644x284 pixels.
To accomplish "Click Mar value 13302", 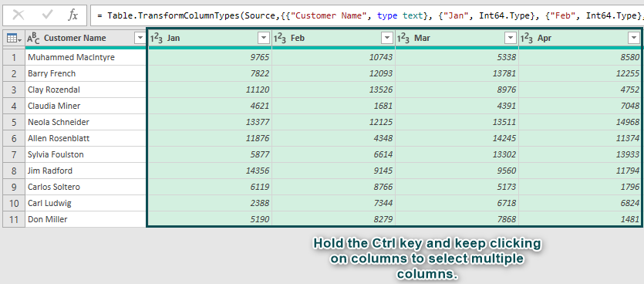I will [457, 154].
